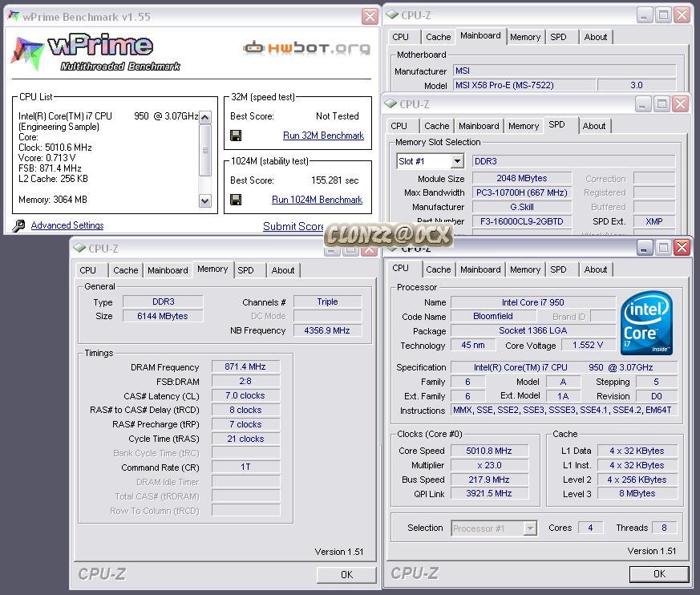Click the Multiplier x 23.0 field
Screen dimensions: 700x595
(x=489, y=465)
